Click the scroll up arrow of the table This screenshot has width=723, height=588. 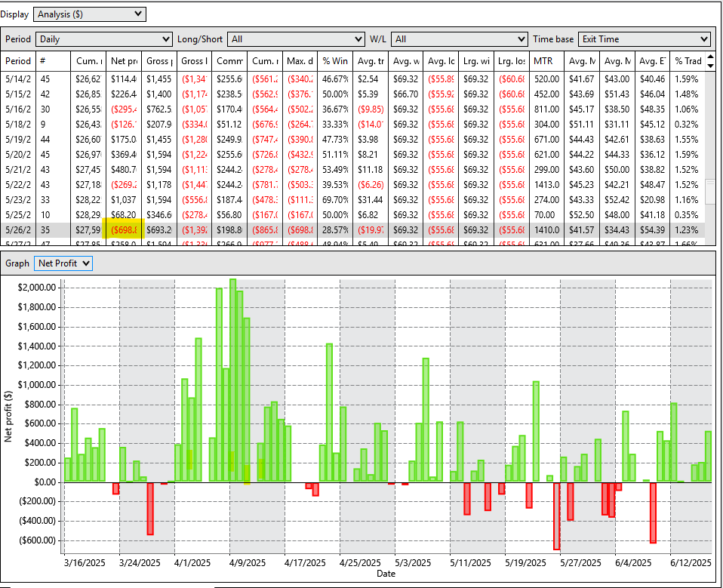click(711, 57)
